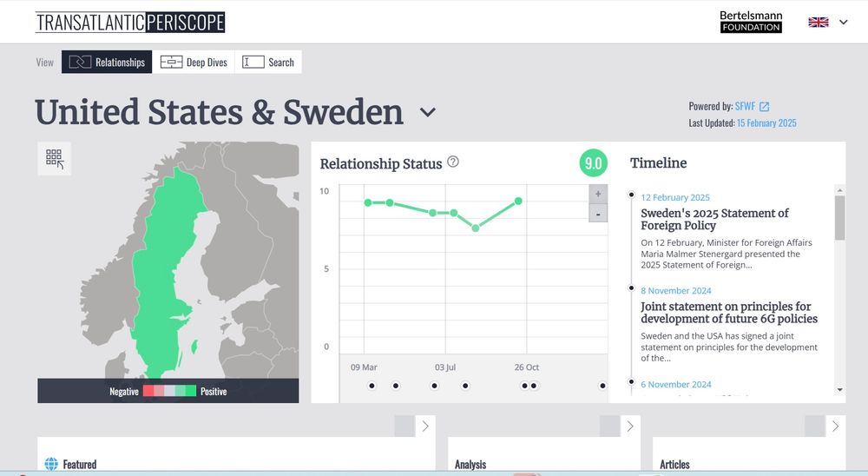The image size is (868, 476).
Task: Open SFWF external link icon
Action: tap(765, 106)
